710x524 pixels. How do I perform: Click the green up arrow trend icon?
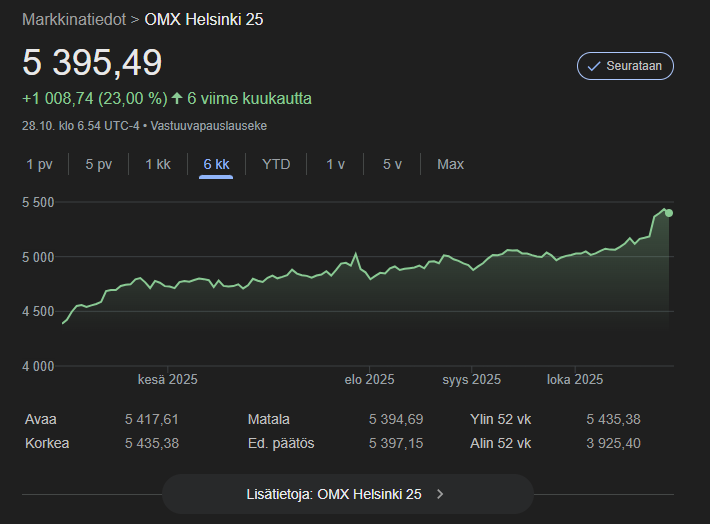[177, 99]
